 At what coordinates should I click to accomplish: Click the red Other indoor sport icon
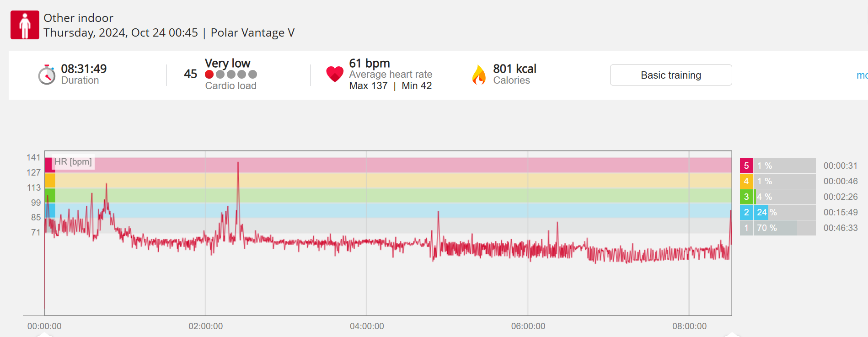tap(25, 25)
